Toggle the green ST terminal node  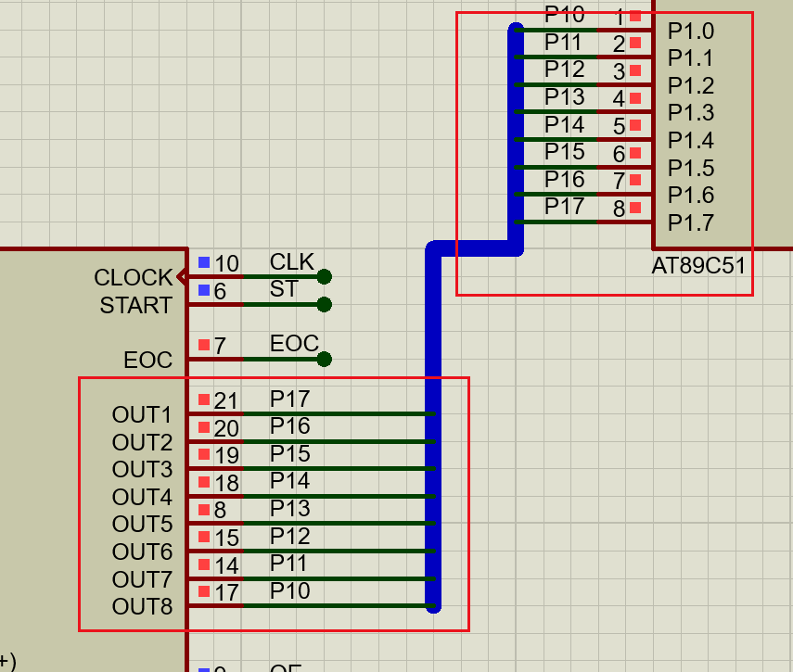pyautogui.click(x=323, y=303)
